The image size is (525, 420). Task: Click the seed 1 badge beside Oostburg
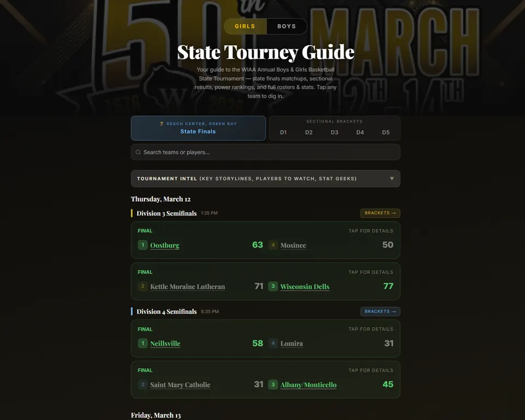[x=143, y=245]
